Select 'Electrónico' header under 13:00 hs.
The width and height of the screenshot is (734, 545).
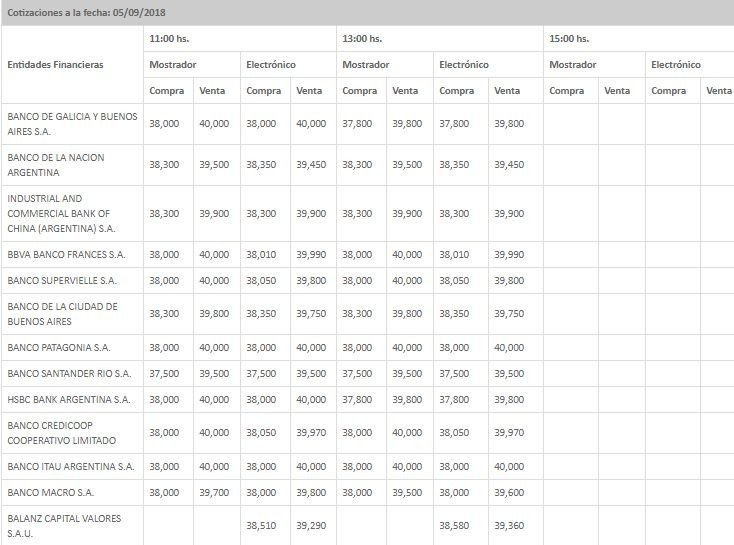(x=464, y=65)
